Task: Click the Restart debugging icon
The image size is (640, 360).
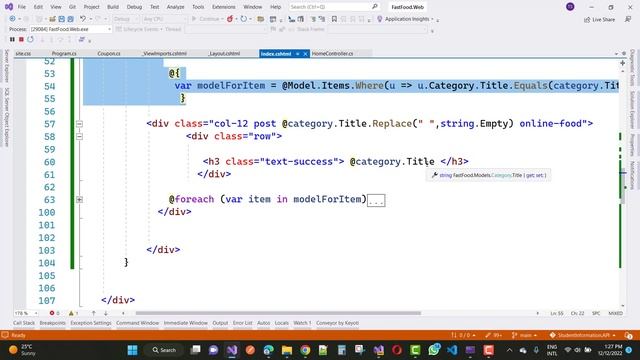Action: tap(31, 40)
